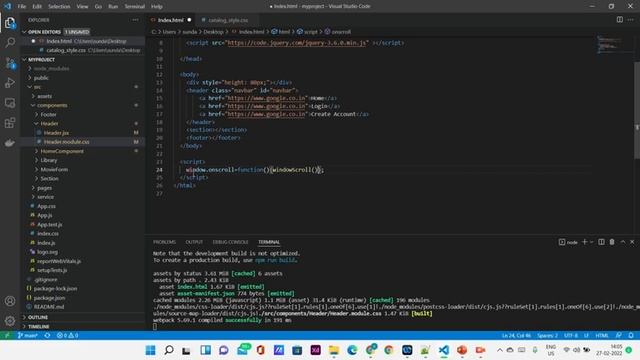Open remote window indicator in status bar
This screenshot has height=360, width=640.
[x=7, y=336]
